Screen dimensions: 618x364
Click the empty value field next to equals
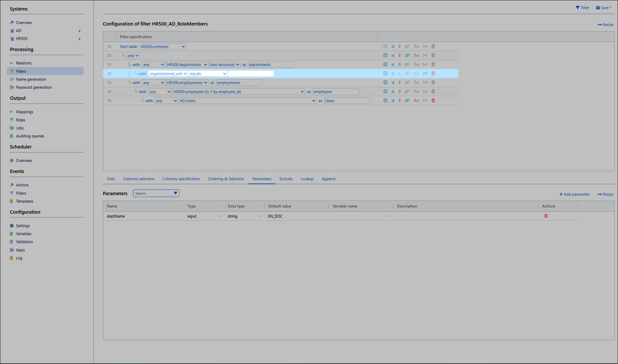[251, 74]
